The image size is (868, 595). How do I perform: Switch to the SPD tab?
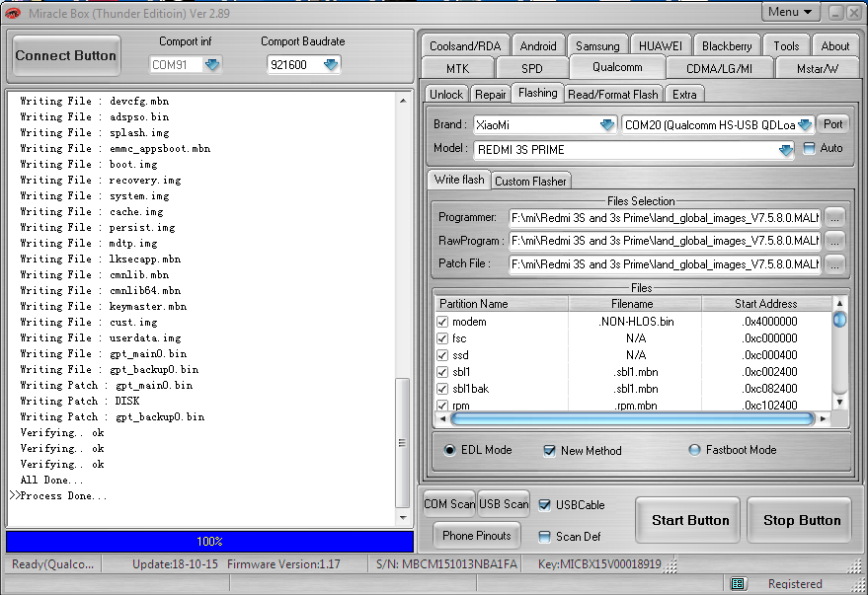click(x=532, y=68)
